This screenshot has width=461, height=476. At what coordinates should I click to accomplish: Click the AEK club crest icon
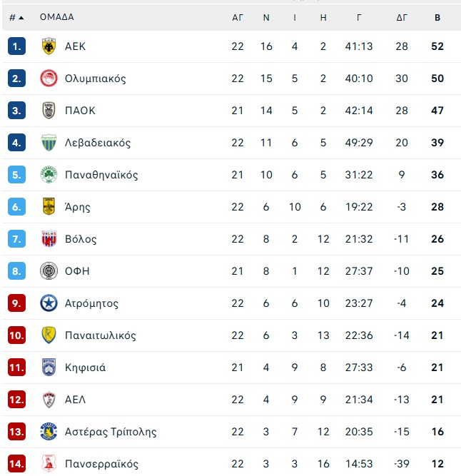click(49, 46)
